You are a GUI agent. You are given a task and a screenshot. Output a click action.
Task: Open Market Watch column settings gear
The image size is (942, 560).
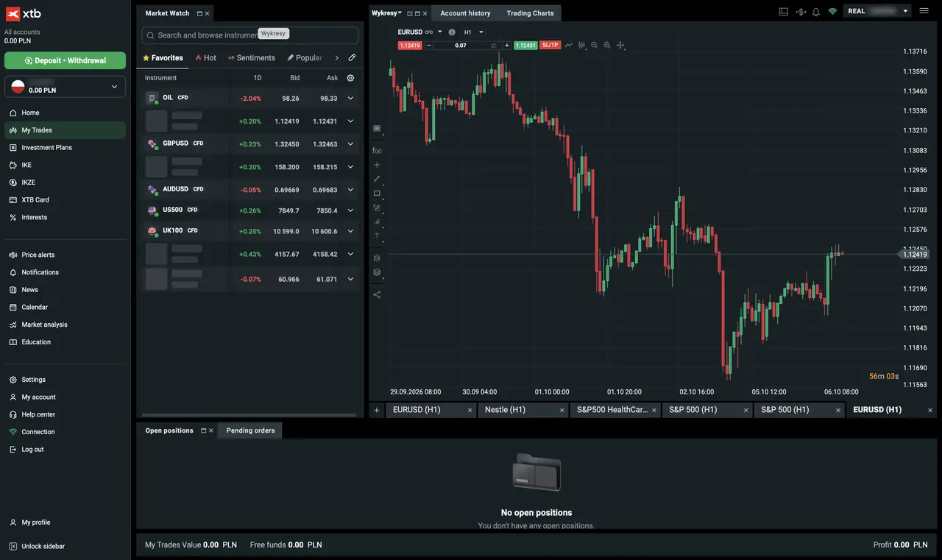click(x=350, y=78)
